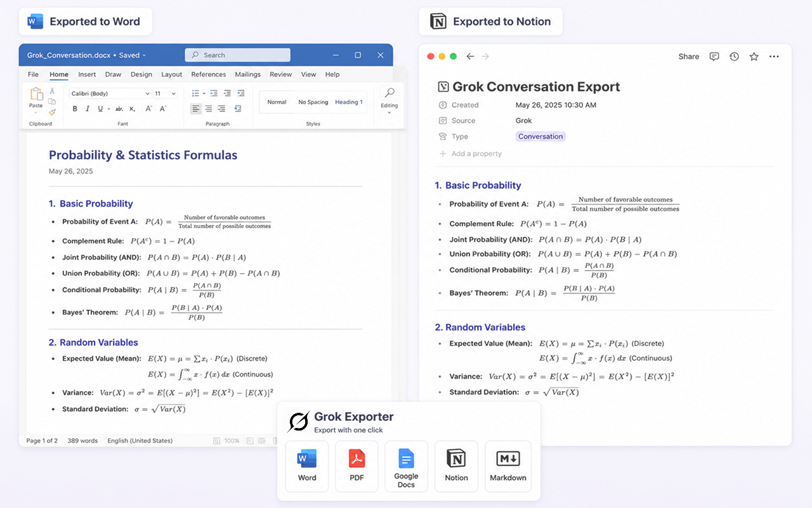This screenshot has height=508, width=812.
Task: Click the Source property icon in Notion
Action: 443,121
